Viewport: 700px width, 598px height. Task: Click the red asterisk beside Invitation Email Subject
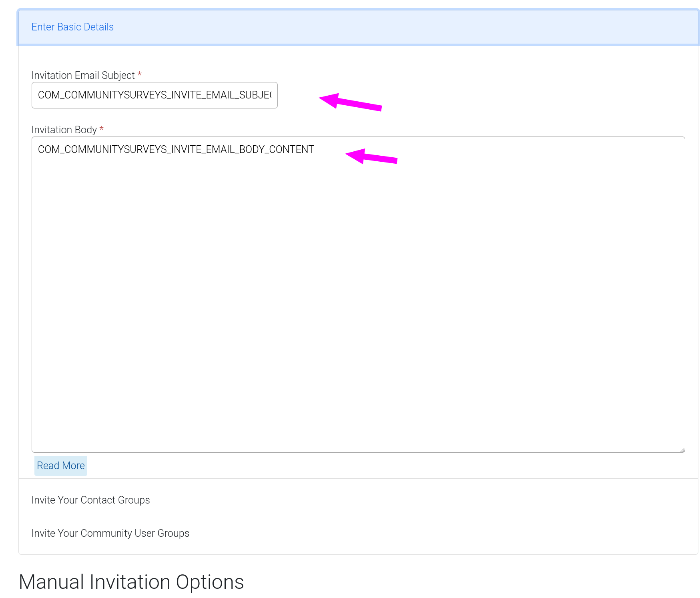click(x=140, y=74)
